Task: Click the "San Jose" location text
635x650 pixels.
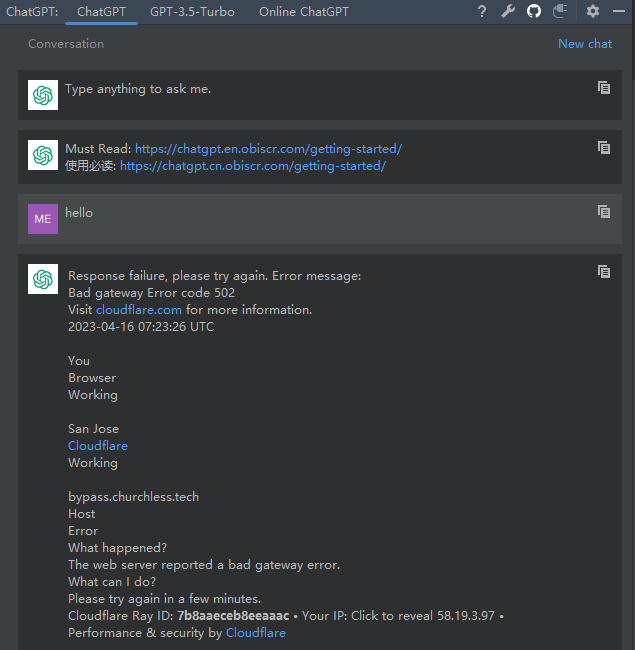Action: click(x=93, y=429)
